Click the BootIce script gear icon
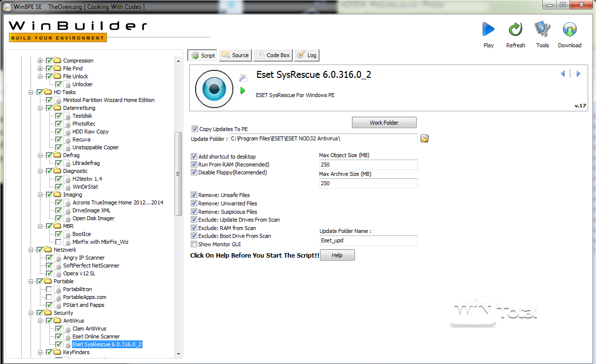The image size is (596, 364). point(68,234)
